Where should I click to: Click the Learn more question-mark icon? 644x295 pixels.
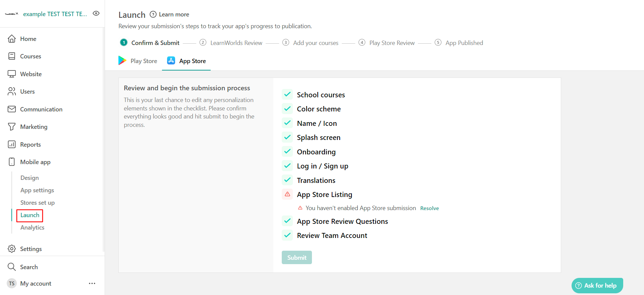coord(153,14)
